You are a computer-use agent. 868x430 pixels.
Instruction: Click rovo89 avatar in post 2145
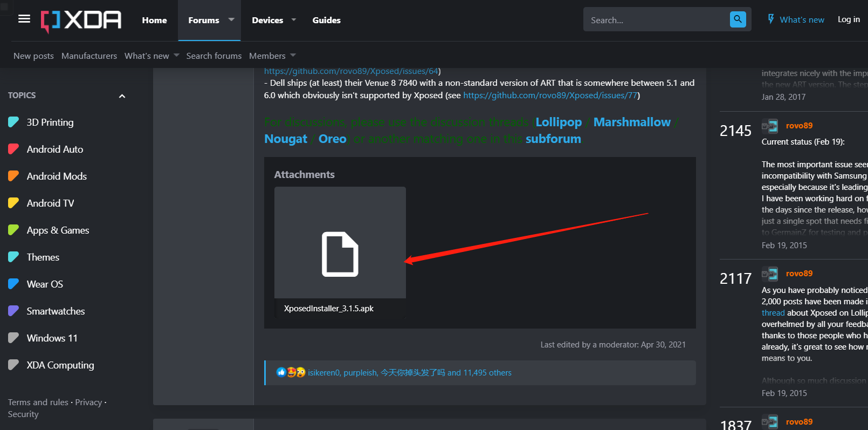[x=770, y=126]
